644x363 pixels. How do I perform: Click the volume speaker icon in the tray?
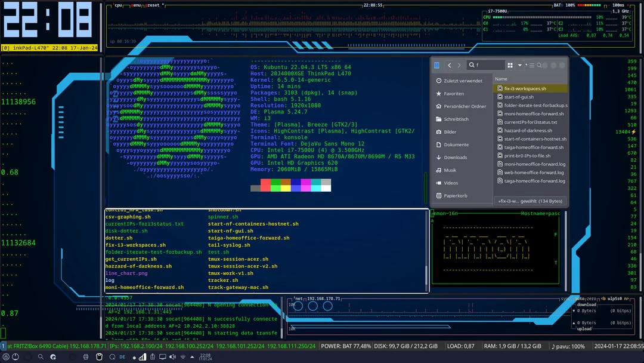[172, 357]
